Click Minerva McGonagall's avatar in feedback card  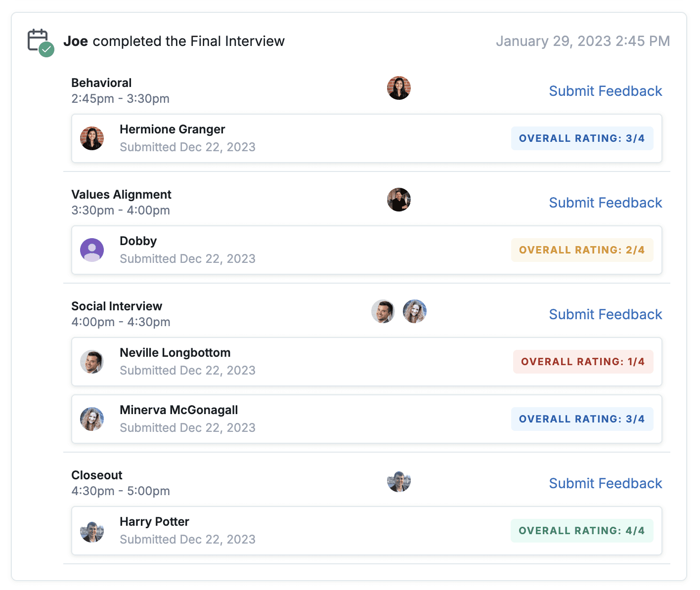tap(92, 419)
